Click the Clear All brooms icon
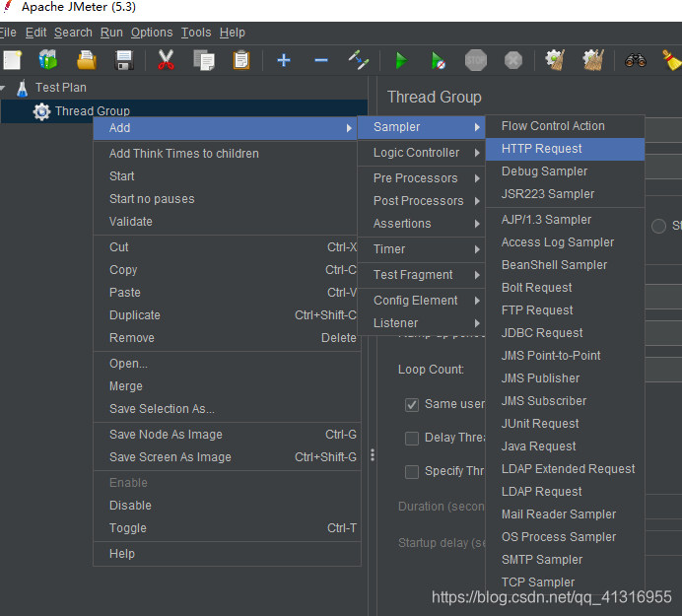The width and height of the screenshot is (682, 616). [593, 60]
